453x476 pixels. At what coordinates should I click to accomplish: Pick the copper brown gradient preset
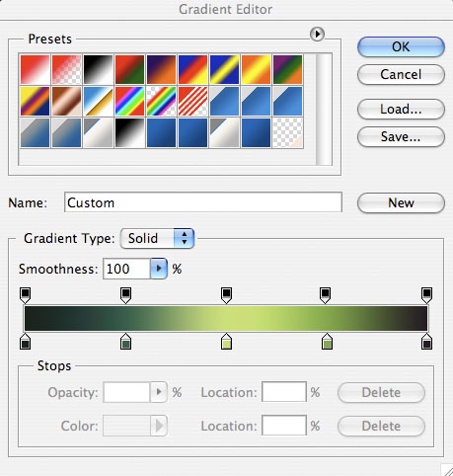(x=66, y=101)
